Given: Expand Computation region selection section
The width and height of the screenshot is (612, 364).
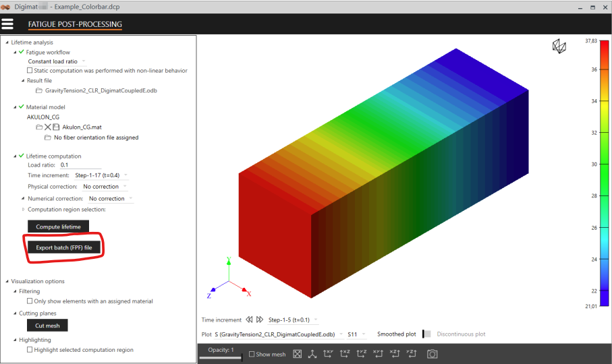Looking at the screenshot, I should [x=24, y=210].
